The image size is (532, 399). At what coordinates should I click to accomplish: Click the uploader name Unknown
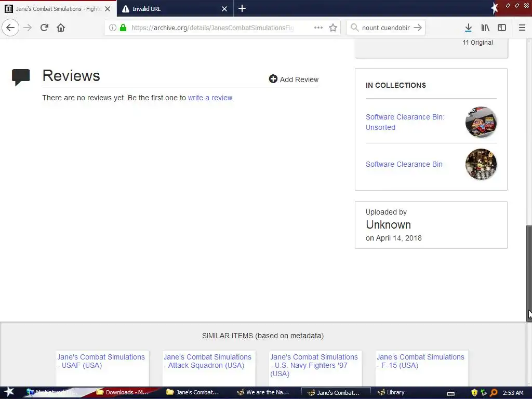pos(388,224)
